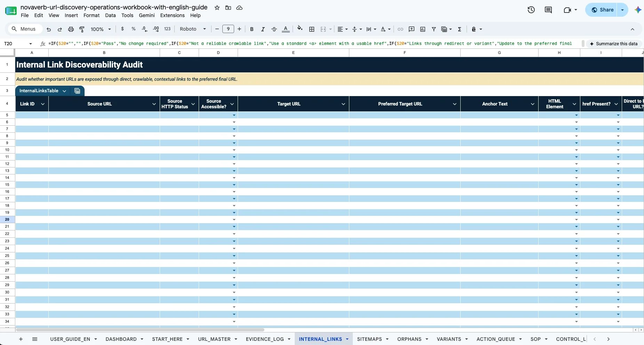Open the fill color picker
This screenshot has height=345, width=644.
point(300,29)
